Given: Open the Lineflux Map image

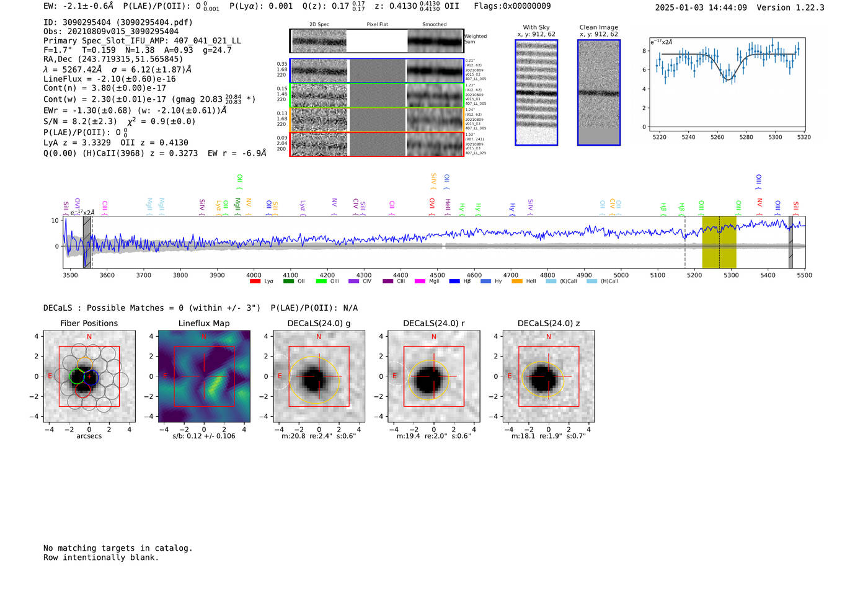Looking at the screenshot, I should 204,376.
